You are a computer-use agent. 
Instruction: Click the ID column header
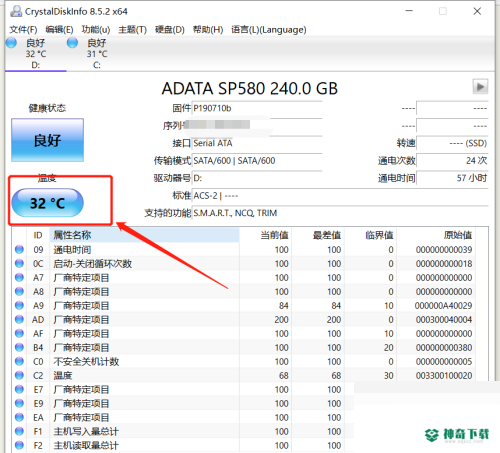[38, 235]
